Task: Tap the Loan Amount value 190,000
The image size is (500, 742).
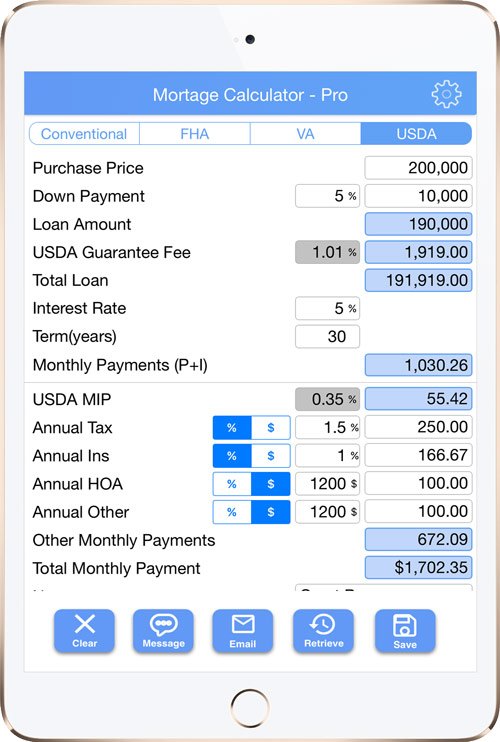Action: click(x=418, y=224)
